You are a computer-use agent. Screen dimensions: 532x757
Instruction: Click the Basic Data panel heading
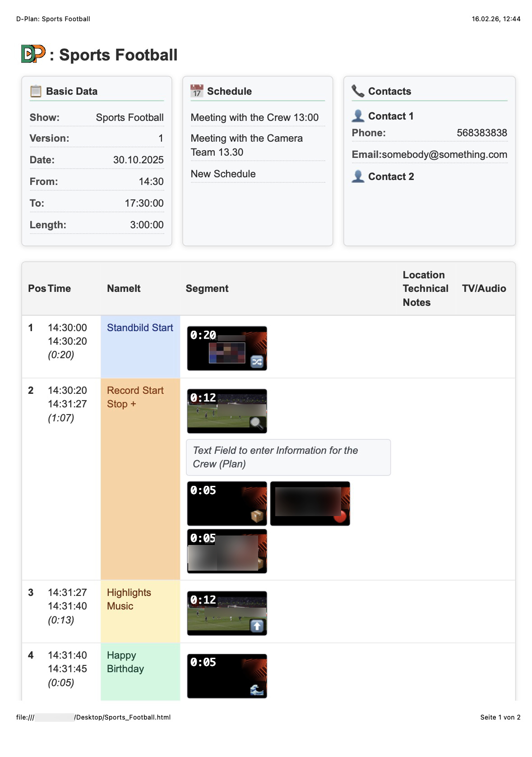point(72,91)
